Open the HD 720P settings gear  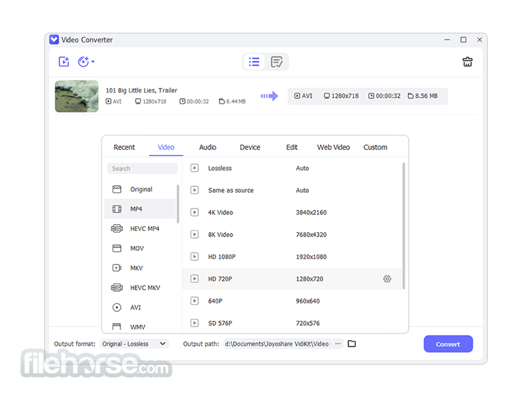(x=387, y=279)
